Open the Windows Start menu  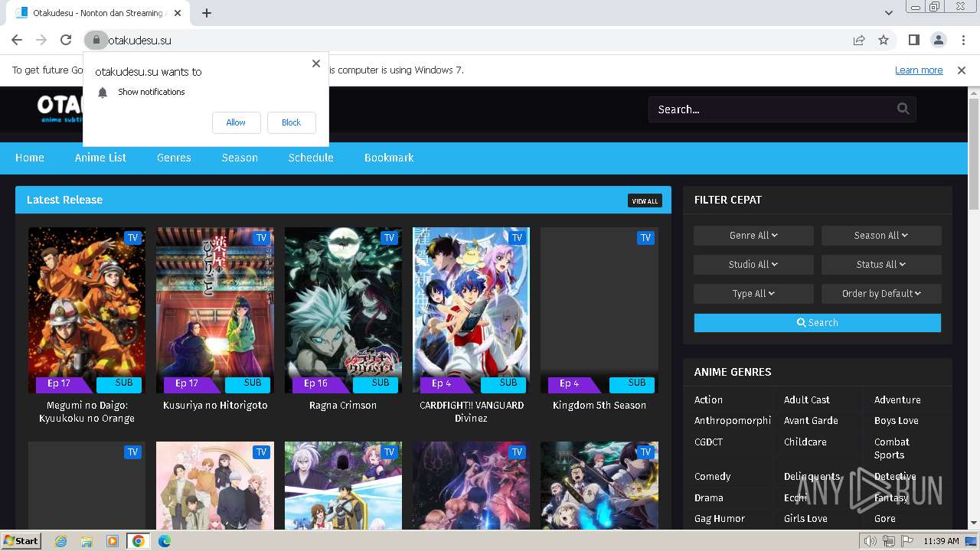(x=21, y=541)
